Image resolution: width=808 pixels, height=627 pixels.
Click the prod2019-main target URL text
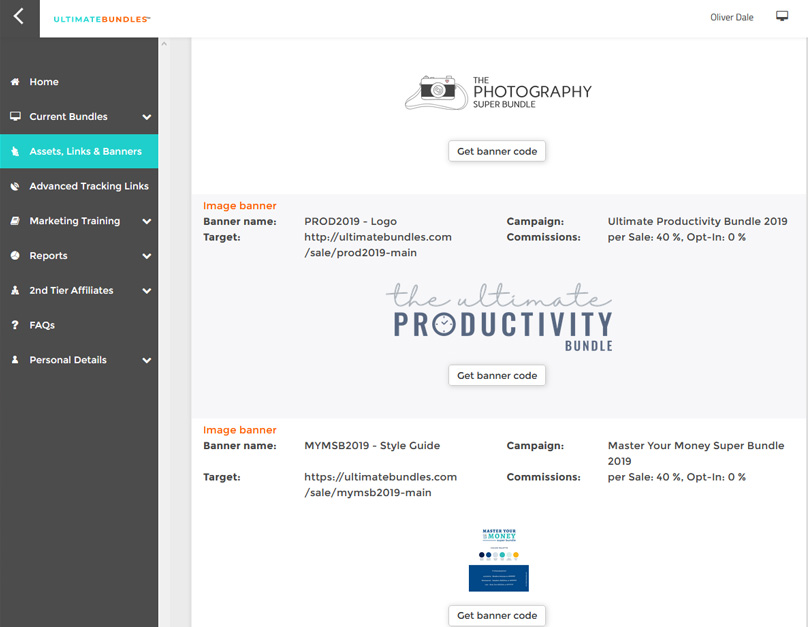378,245
